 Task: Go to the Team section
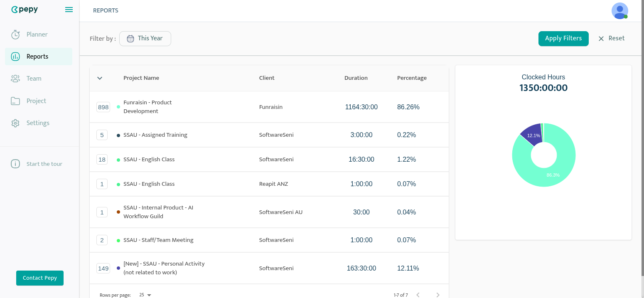(38, 79)
